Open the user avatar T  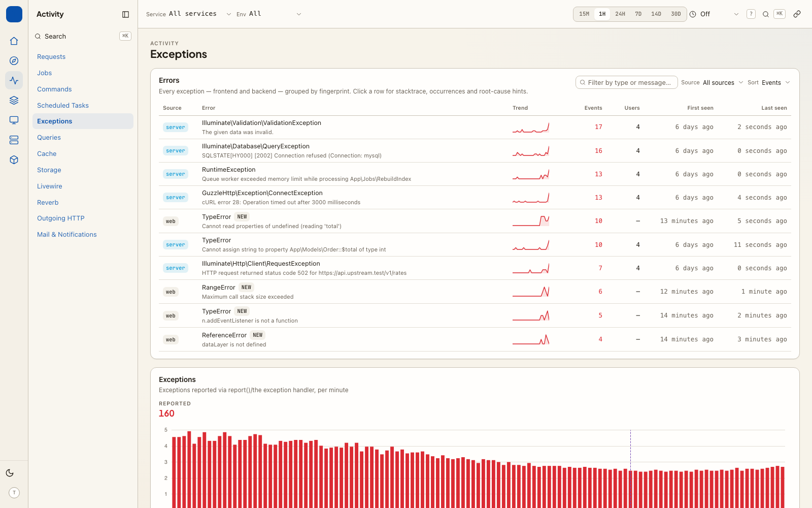[x=14, y=493]
